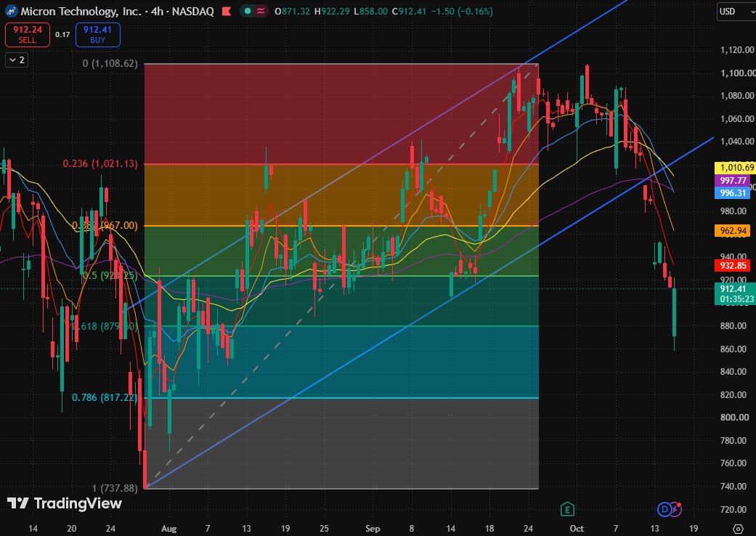Click the L858.00 low value in legend

371,11
